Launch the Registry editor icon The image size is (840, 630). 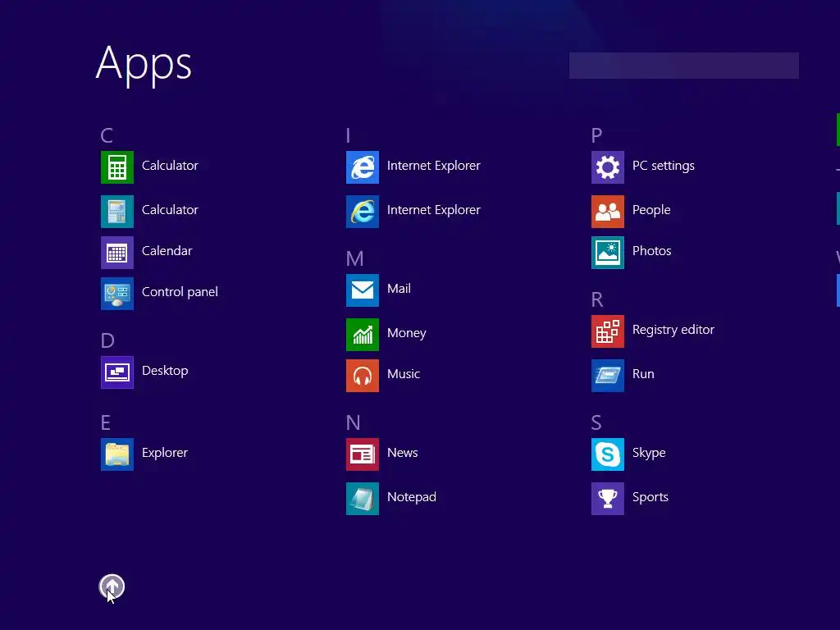pyautogui.click(x=608, y=331)
